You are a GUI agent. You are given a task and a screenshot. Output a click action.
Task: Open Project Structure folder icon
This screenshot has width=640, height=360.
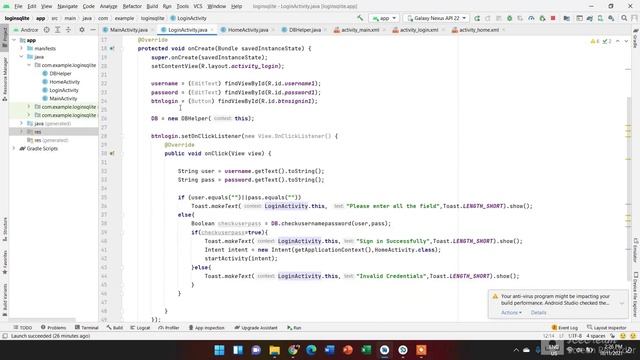pos(567,18)
